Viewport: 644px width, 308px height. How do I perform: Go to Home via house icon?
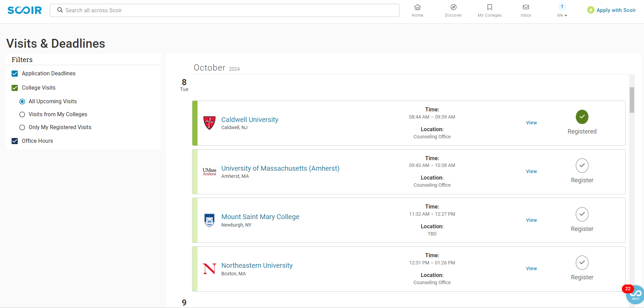pos(417,7)
